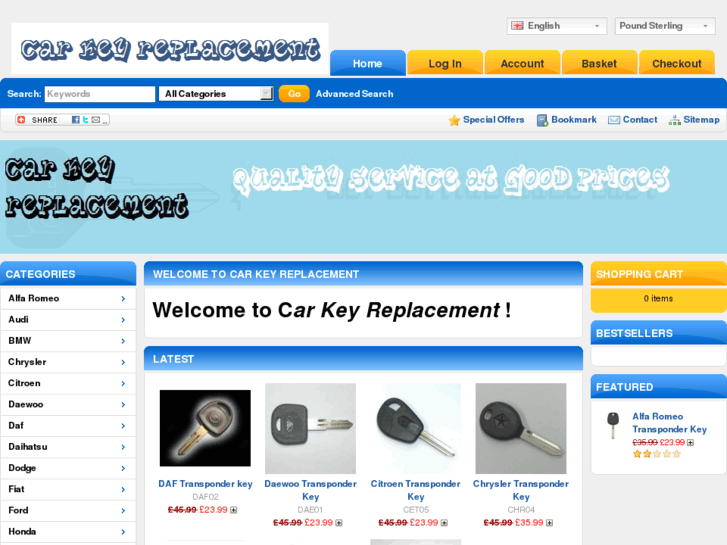
Task: Open Citroen Transponder Key product link
Action: point(416,490)
